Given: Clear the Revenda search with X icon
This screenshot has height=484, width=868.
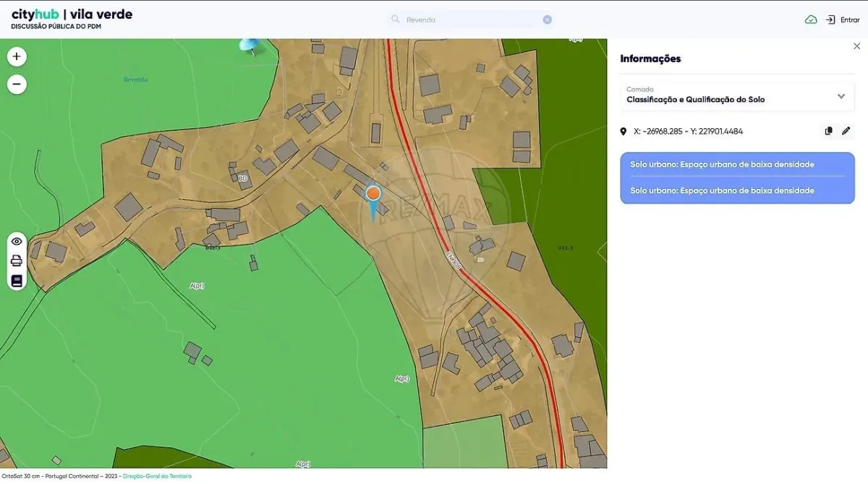Looking at the screenshot, I should pyautogui.click(x=548, y=20).
